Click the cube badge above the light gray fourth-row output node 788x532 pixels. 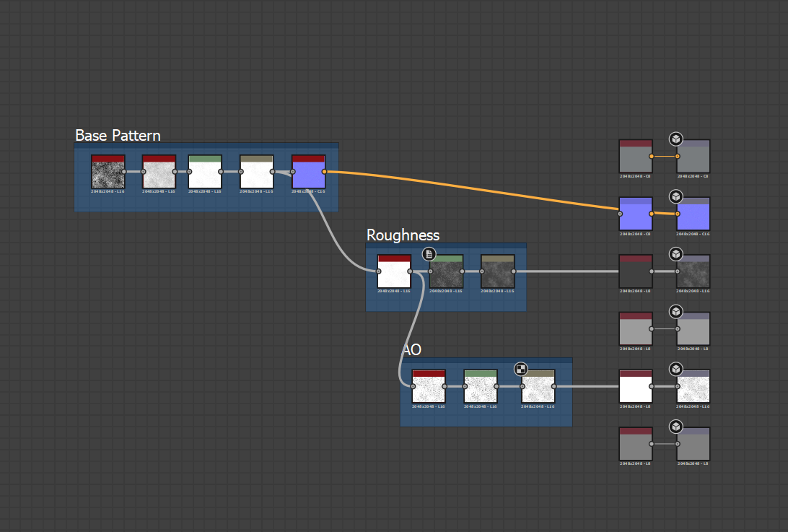coord(676,312)
